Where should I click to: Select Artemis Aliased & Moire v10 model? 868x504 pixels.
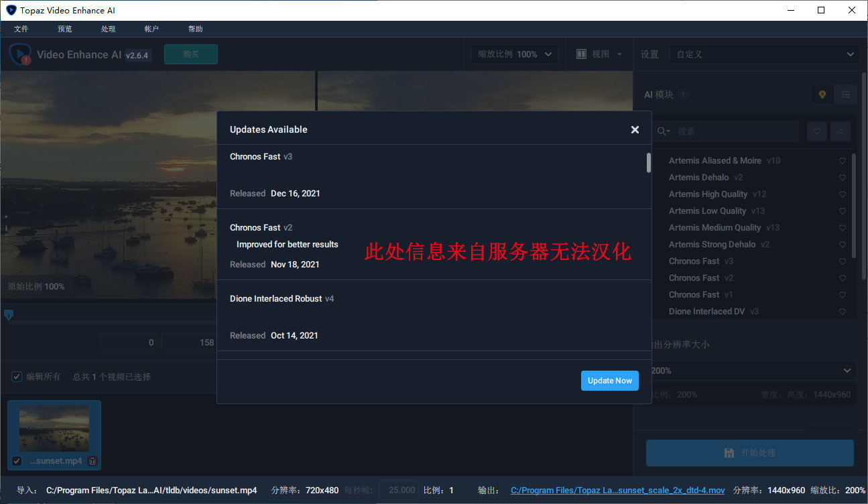[725, 161]
